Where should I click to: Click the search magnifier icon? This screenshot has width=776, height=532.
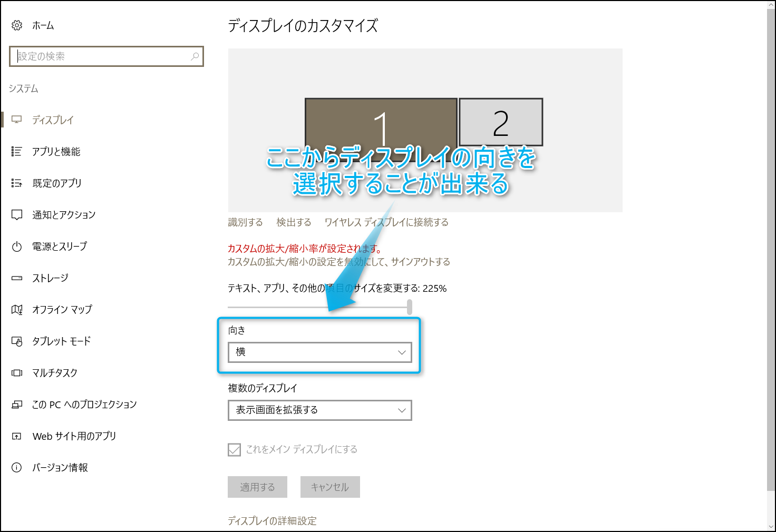pyautogui.click(x=195, y=56)
